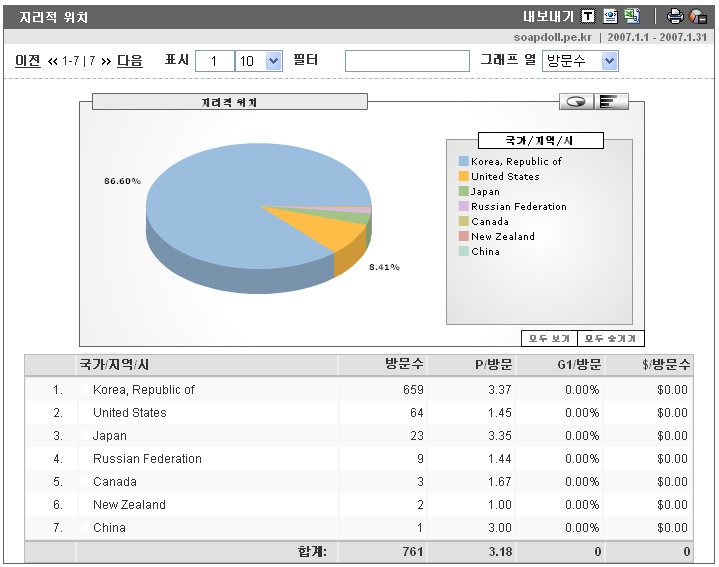Click Russian Federation legend label
This screenshot has height=567, width=719.
[x=519, y=206]
